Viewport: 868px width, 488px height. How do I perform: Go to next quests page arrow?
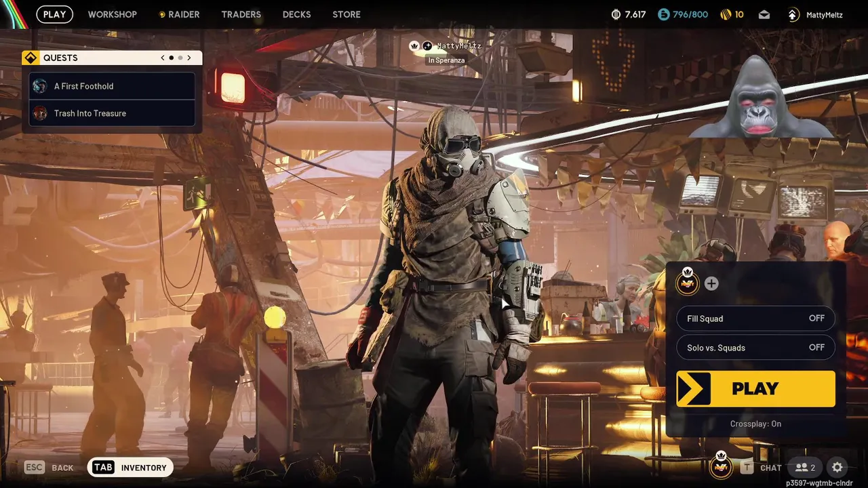pos(189,58)
